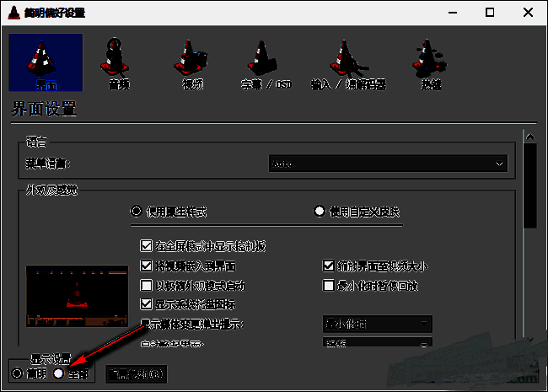Select 简明 radio under 显示设置

tap(17, 373)
